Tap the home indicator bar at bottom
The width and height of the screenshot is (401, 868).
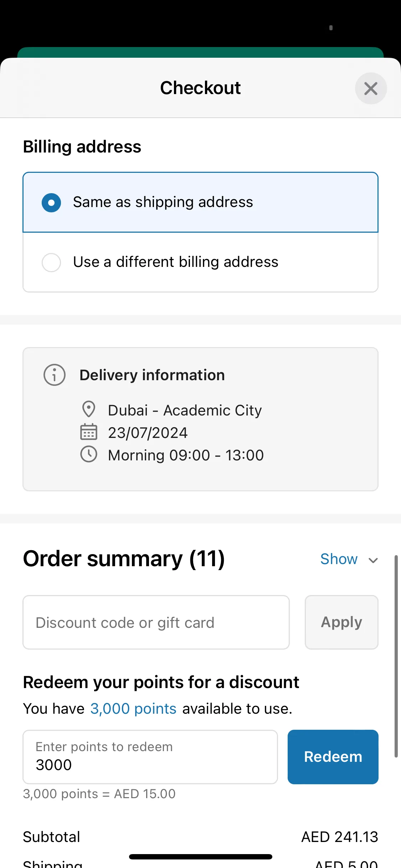click(201, 857)
